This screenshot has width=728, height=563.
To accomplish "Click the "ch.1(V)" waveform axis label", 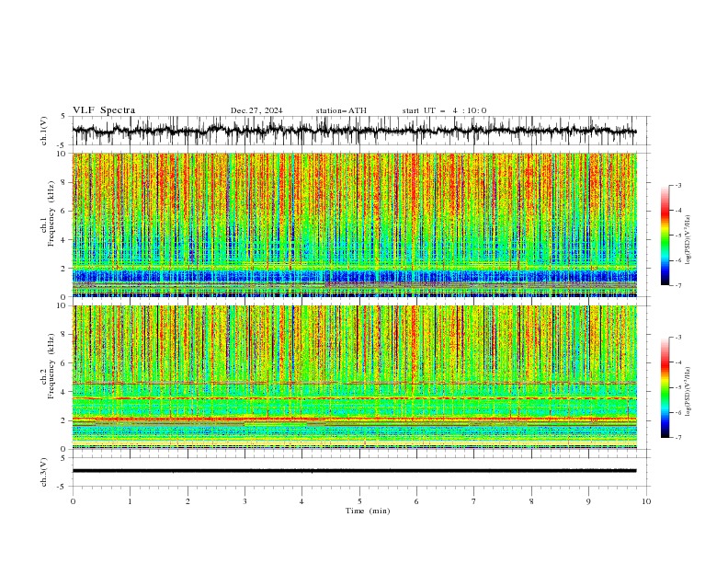I will (x=44, y=131).
